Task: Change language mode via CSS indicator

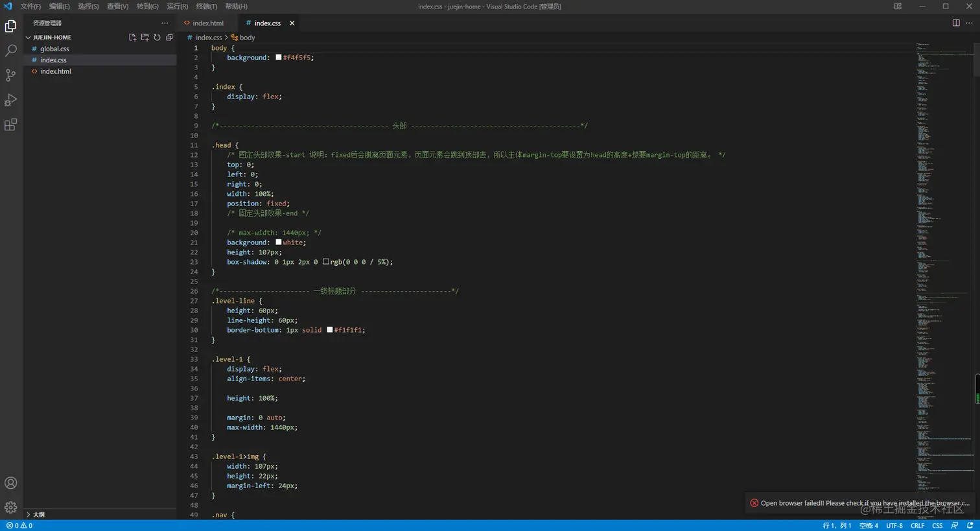Action: click(x=937, y=526)
